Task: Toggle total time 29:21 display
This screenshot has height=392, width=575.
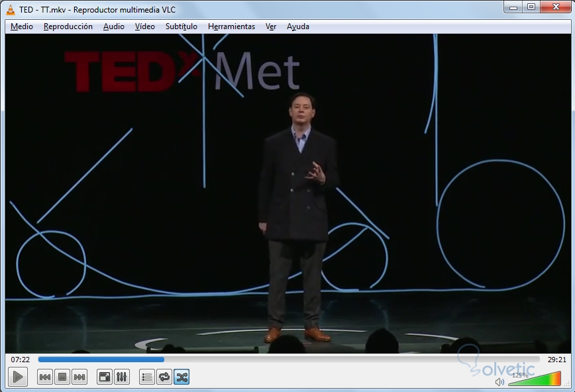Action: click(x=556, y=360)
